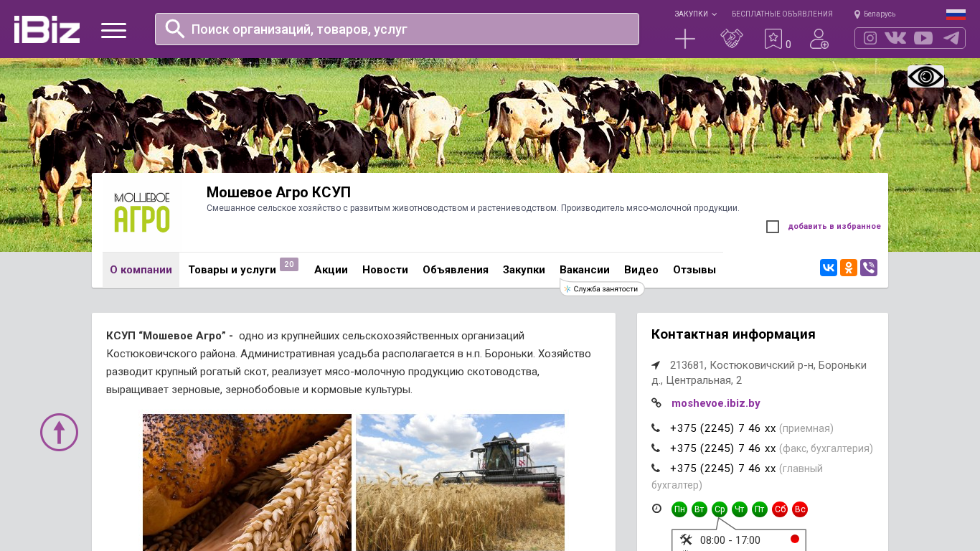
Task: Click the приемная phone number
Action: point(723,428)
